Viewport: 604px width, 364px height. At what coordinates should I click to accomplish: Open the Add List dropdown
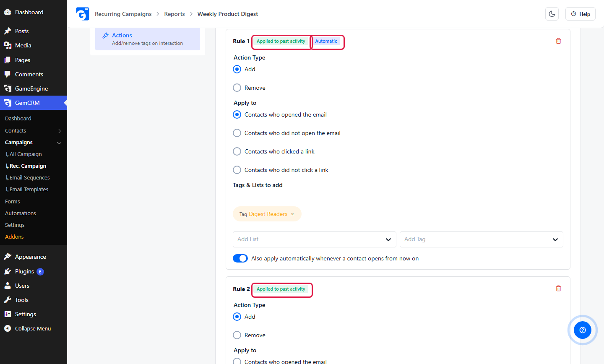click(315, 239)
